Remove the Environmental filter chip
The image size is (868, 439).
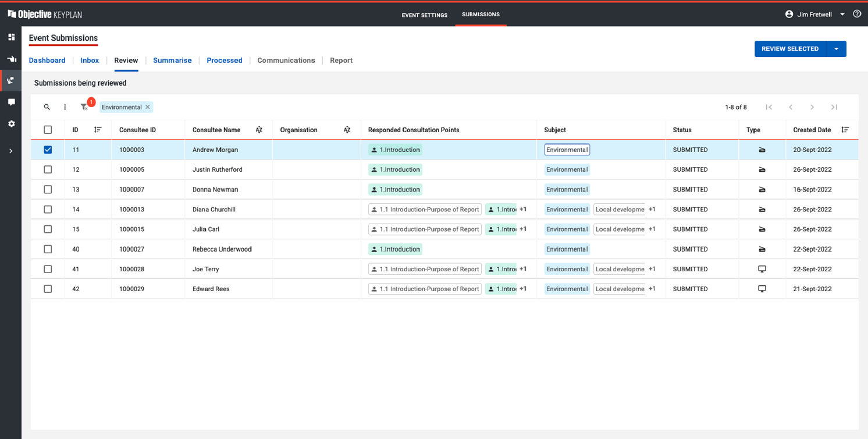click(148, 107)
